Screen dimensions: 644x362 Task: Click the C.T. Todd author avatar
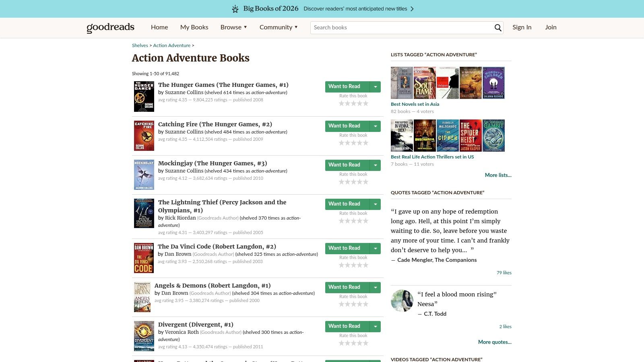pos(402,301)
